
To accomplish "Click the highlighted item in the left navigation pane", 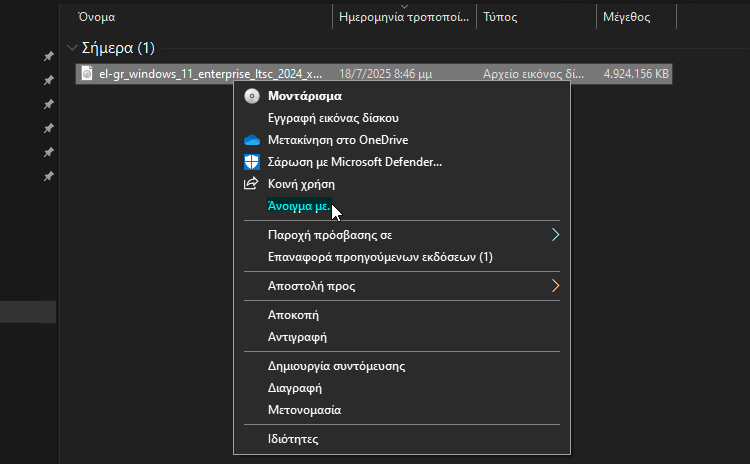I will (28, 312).
